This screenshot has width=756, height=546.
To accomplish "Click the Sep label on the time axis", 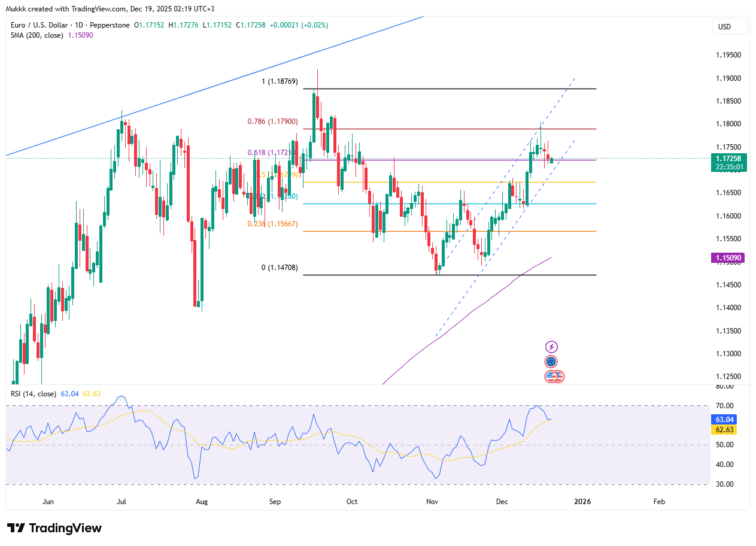I will (275, 501).
